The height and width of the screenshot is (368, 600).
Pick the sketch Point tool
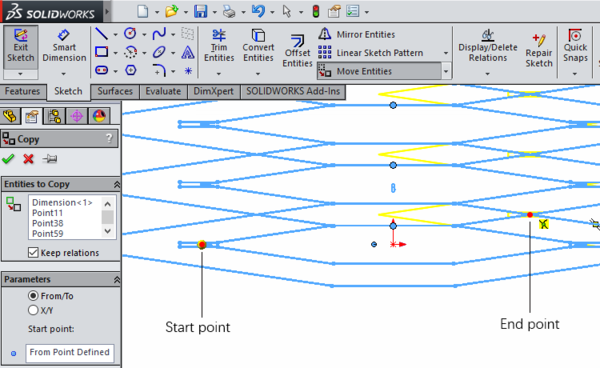[x=188, y=71]
